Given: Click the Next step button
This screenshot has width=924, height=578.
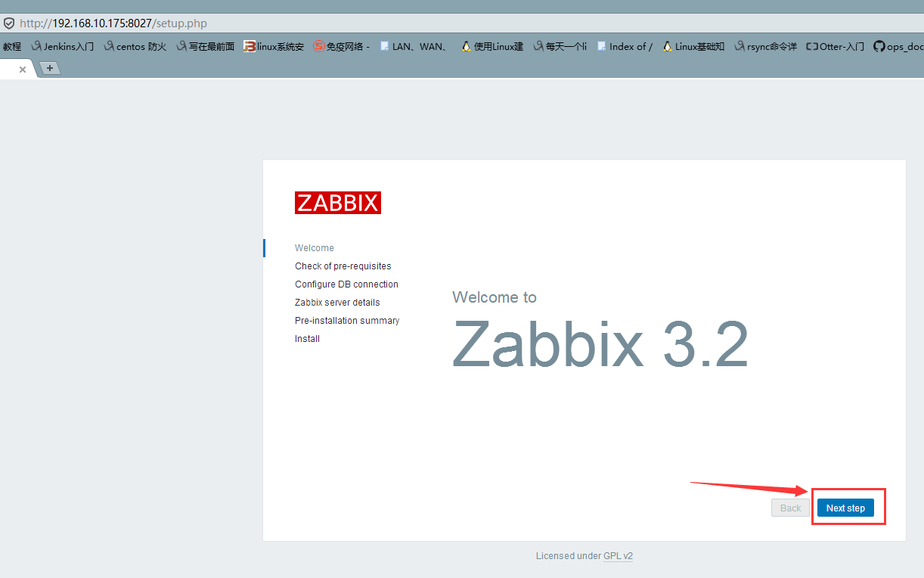Looking at the screenshot, I should (x=845, y=508).
